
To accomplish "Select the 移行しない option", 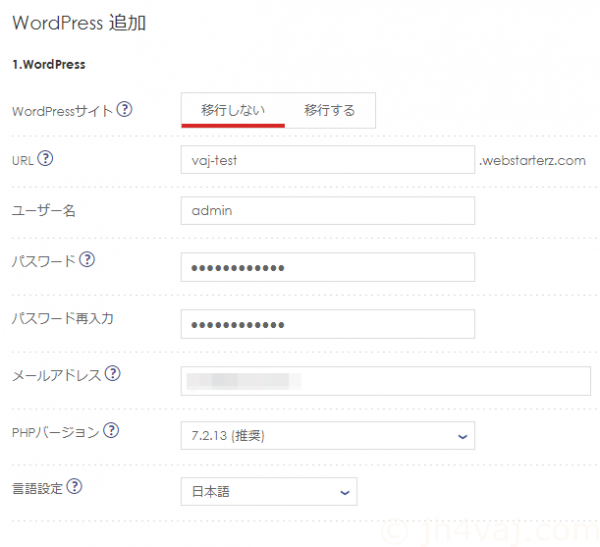I will pyautogui.click(x=233, y=110).
